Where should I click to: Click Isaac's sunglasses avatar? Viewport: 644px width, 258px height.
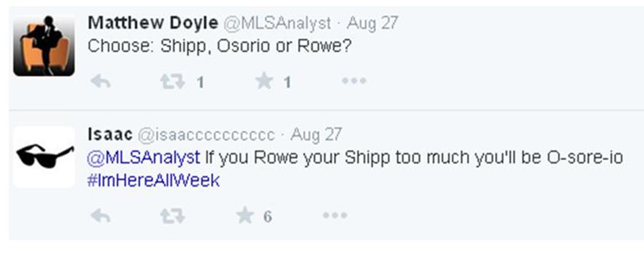click(44, 157)
